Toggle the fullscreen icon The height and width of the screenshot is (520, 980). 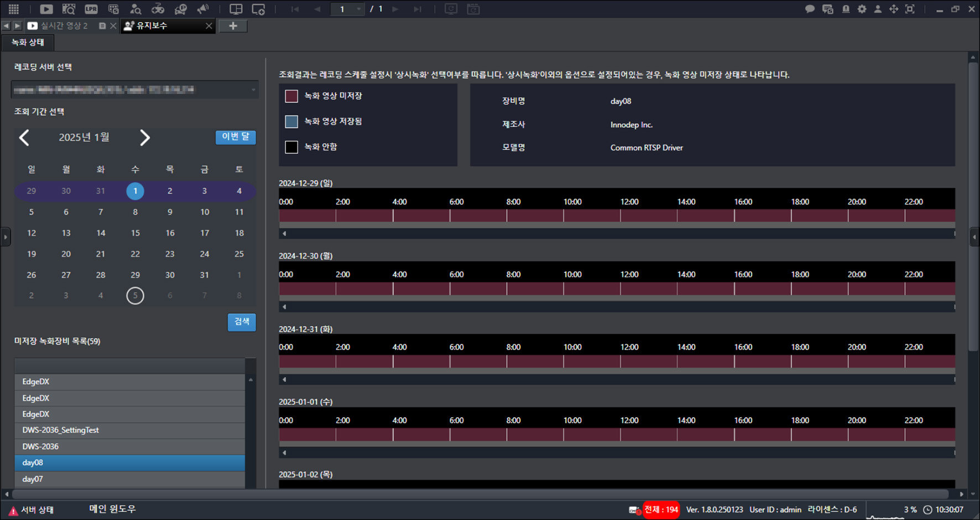click(x=910, y=9)
